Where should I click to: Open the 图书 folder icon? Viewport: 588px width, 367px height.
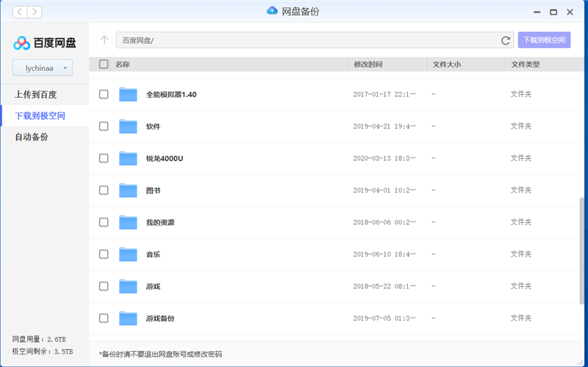128,190
